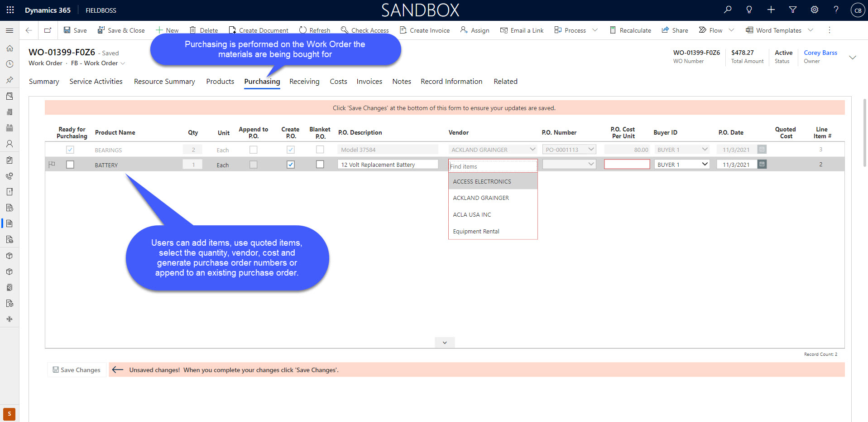Click the Save toolbar button
This screenshot has width=868, height=422.
click(75, 30)
